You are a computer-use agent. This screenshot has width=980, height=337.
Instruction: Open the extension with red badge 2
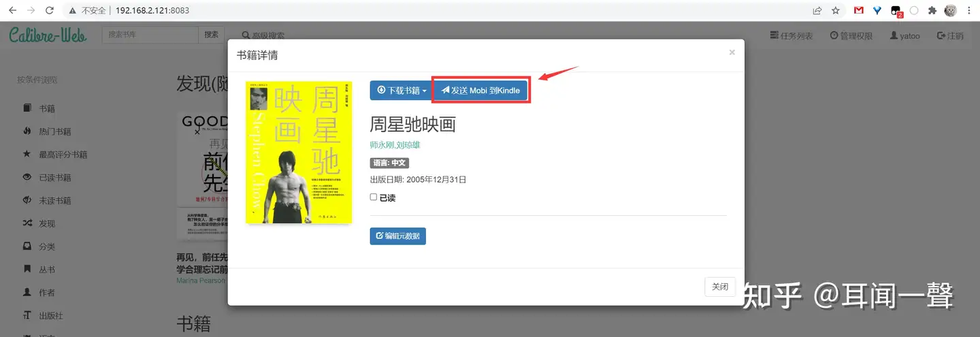pos(896,12)
